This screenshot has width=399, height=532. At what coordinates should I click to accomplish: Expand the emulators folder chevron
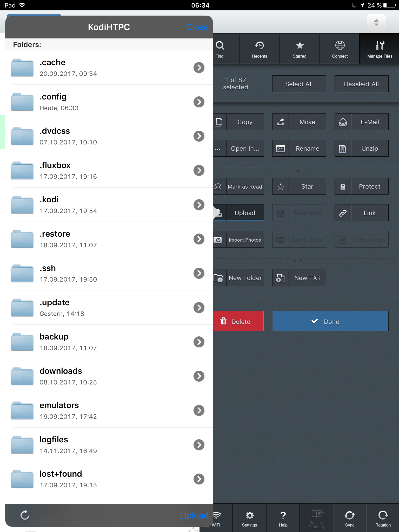tap(199, 410)
